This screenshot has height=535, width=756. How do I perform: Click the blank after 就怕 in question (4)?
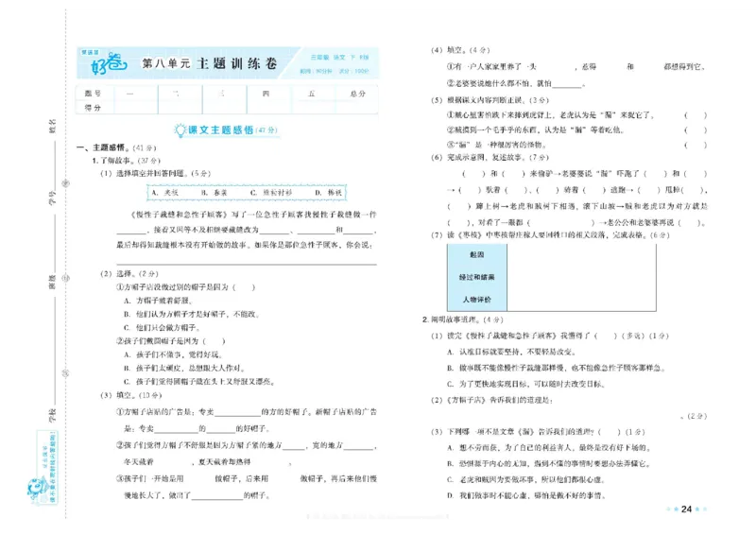pos(566,84)
